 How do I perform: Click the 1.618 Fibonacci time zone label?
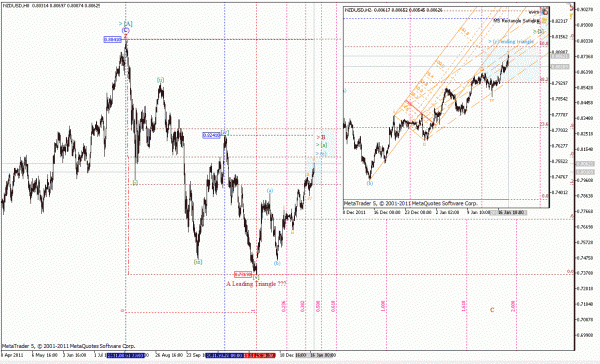point(464,306)
